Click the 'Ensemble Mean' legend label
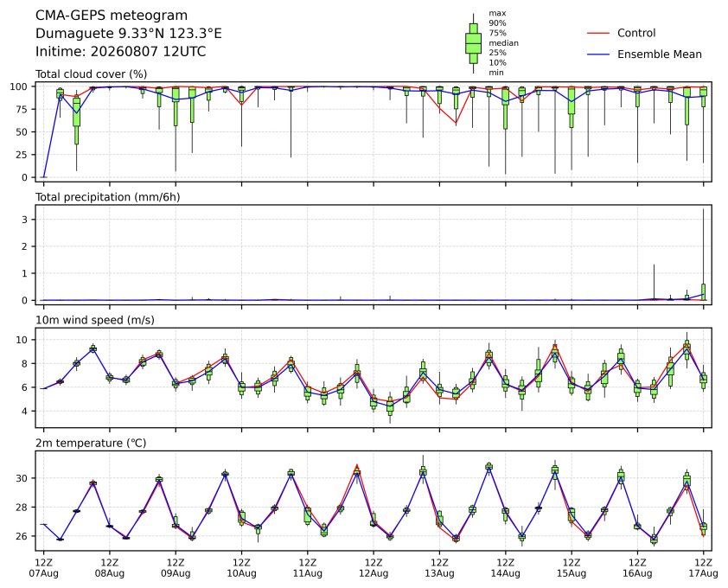Viewport: 728px width, 588px height. (x=660, y=54)
